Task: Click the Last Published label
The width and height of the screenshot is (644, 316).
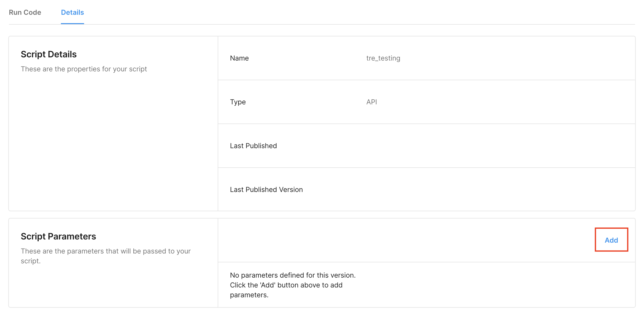Action: 253,146
